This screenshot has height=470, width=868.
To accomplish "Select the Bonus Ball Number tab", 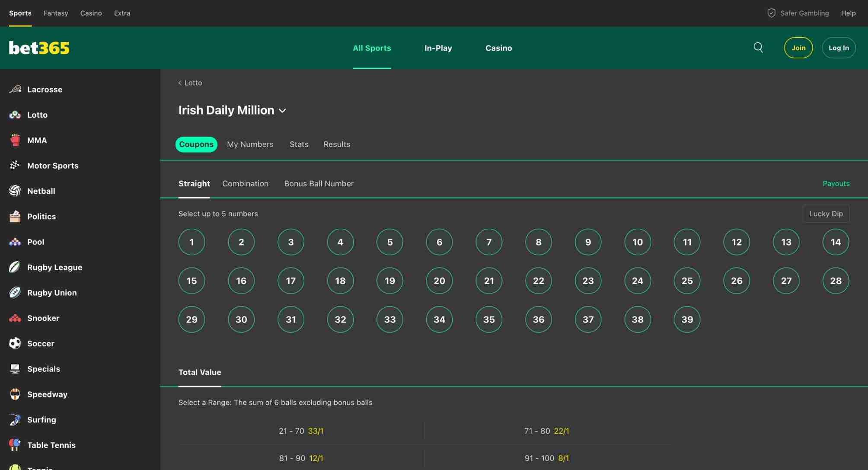I will click(319, 183).
